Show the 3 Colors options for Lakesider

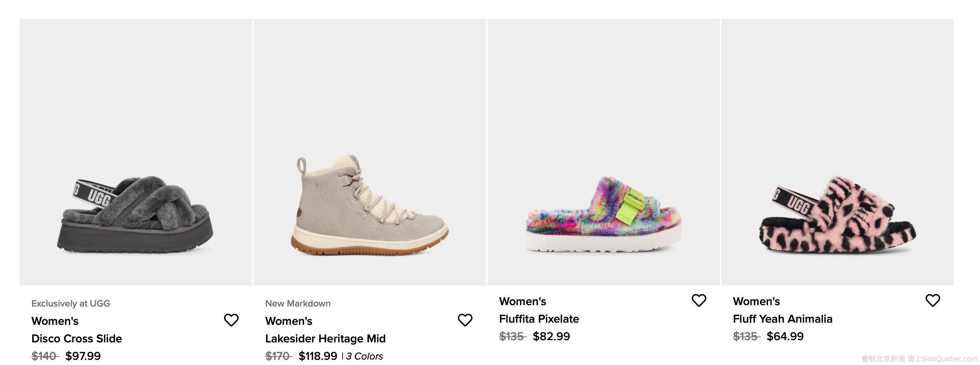click(364, 356)
